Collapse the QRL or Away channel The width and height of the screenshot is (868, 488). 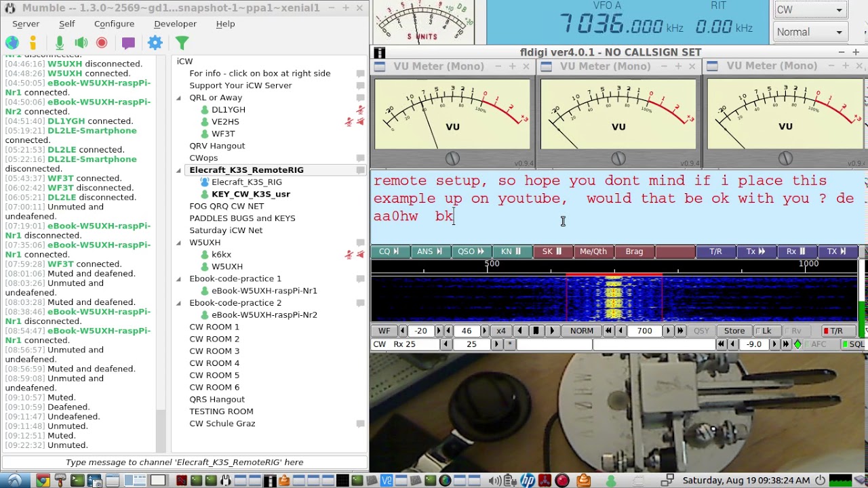pyautogui.click(x=179, y=98)
